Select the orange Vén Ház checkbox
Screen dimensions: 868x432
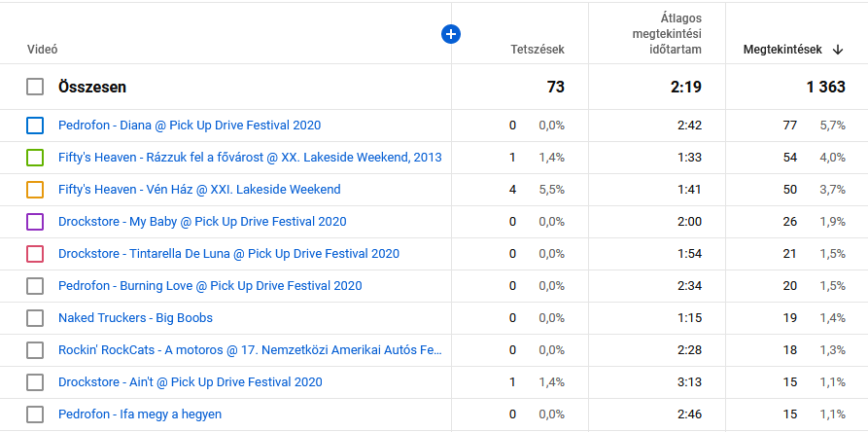[35, 190]
